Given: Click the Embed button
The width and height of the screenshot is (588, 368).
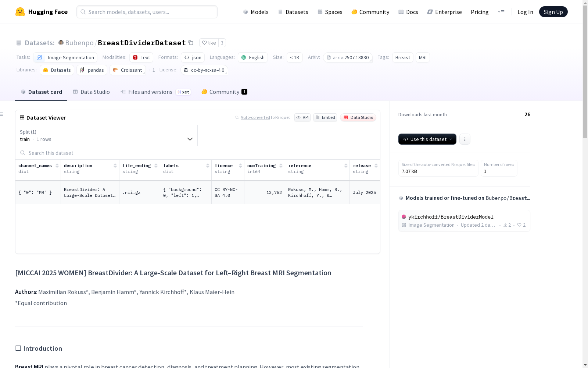Looking at the screenshot, I should (x=325, y=117).
